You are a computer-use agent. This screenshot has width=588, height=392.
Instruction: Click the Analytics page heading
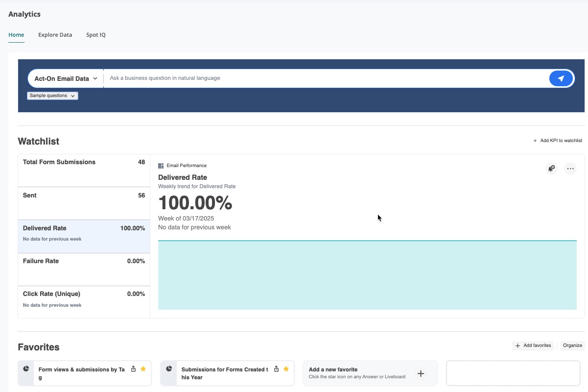tap(24, 14)
